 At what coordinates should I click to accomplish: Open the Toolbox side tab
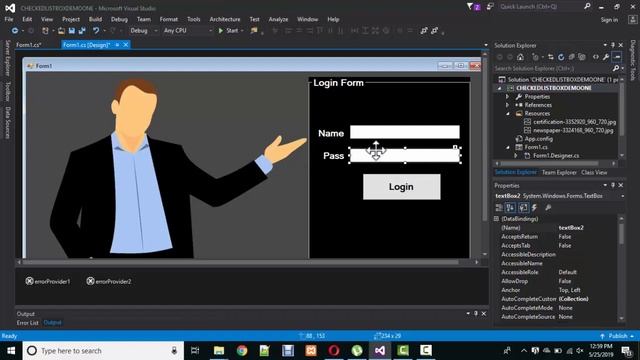click(7, 91)
